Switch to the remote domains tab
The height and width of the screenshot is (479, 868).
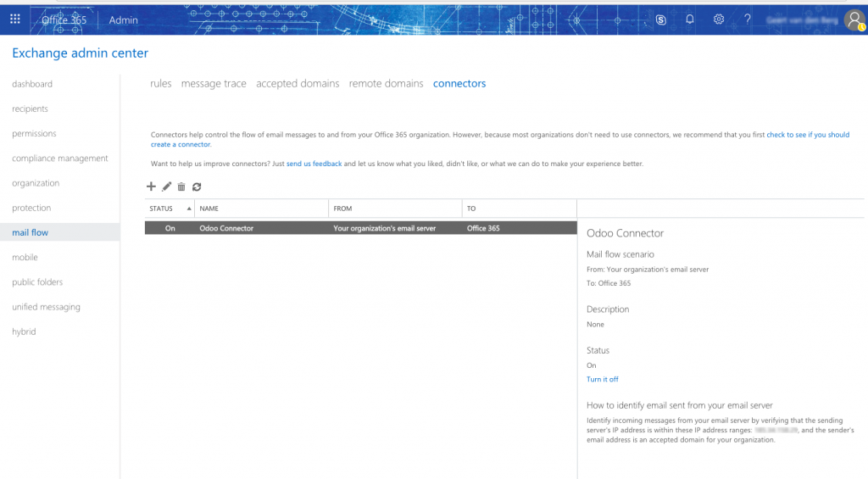pos(386,84)
